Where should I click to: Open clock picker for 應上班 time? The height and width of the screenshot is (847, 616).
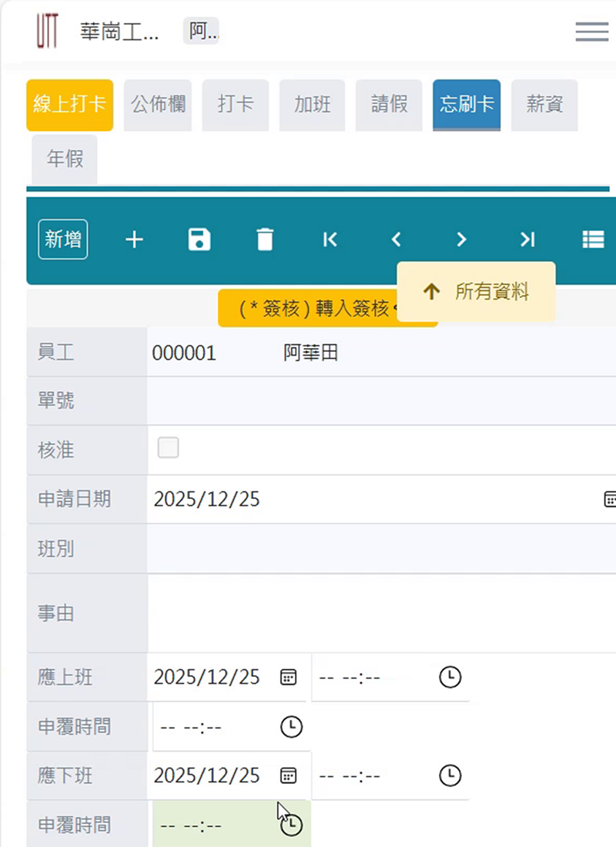(x=450, y=677)
